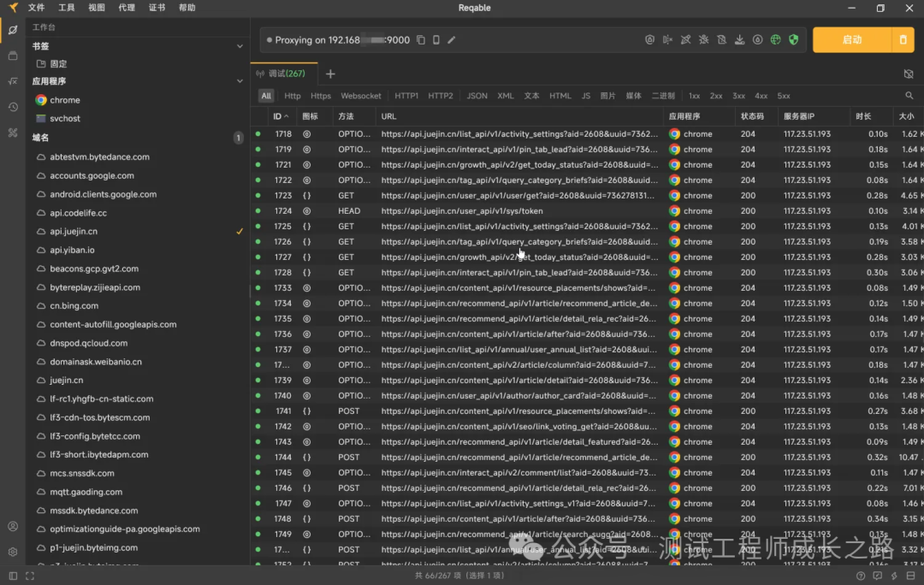924x585 pixels.
Task: Click the lightning icon in status bar
Action: click(x=894, y=576)
